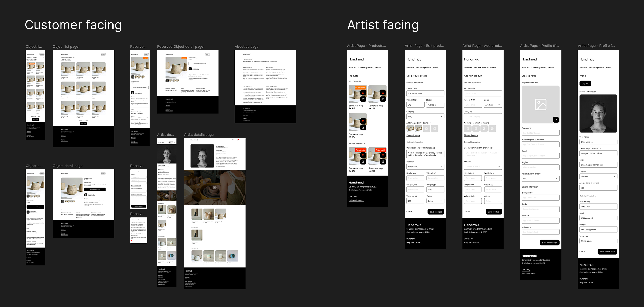Click Choose images link in Add product
This screenshot has height=307, width=644.
[x=471, y=135]
